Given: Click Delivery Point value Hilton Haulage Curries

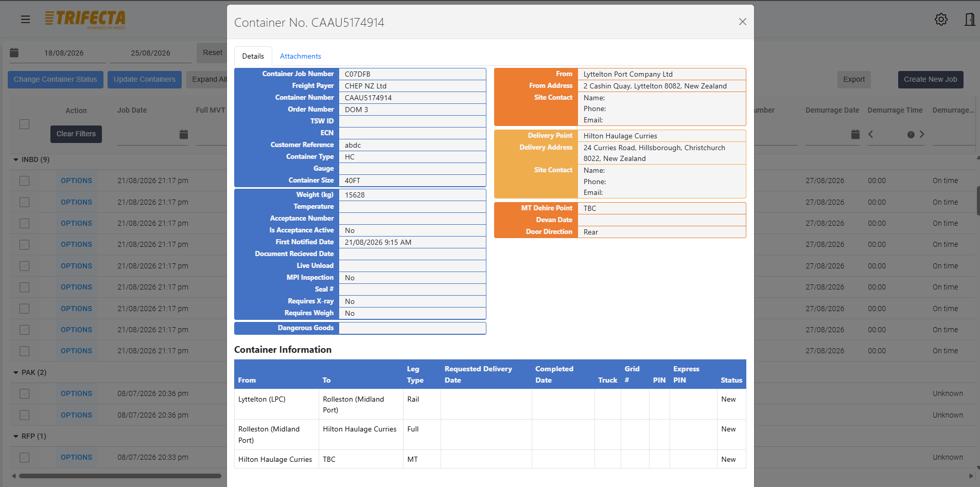Looking at the screenshot, I should [620, 136].
